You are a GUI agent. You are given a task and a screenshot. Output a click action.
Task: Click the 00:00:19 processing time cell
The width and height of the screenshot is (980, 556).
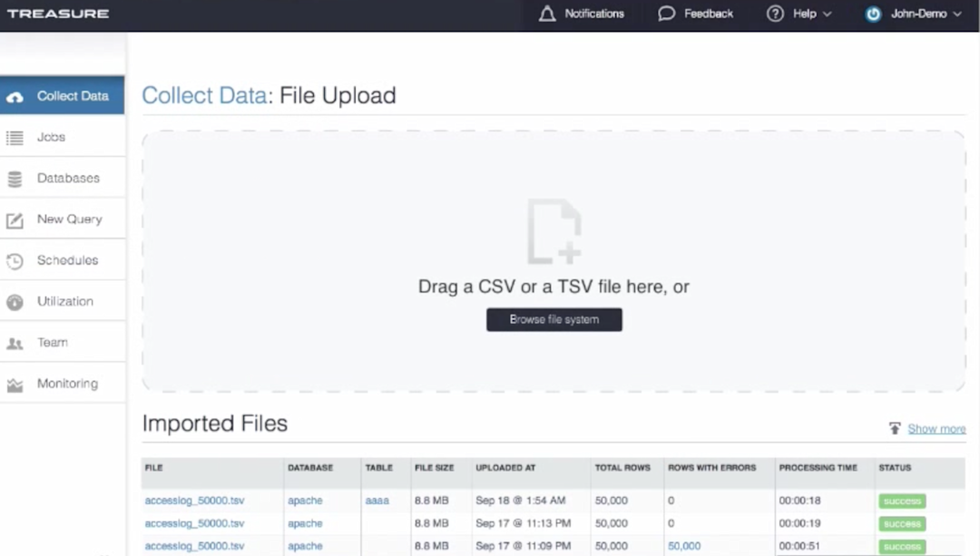pos(800,523)
